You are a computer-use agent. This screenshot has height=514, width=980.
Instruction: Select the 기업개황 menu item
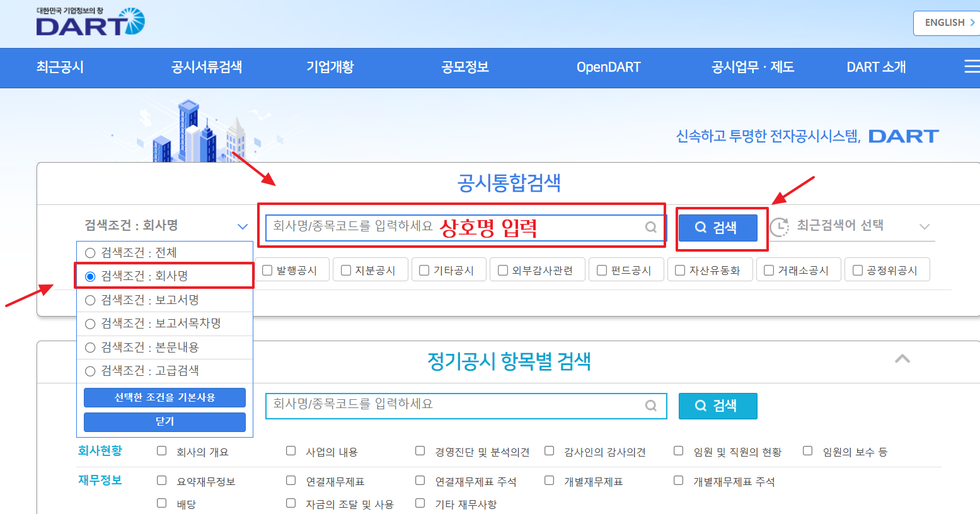click(x=330, y=67)
